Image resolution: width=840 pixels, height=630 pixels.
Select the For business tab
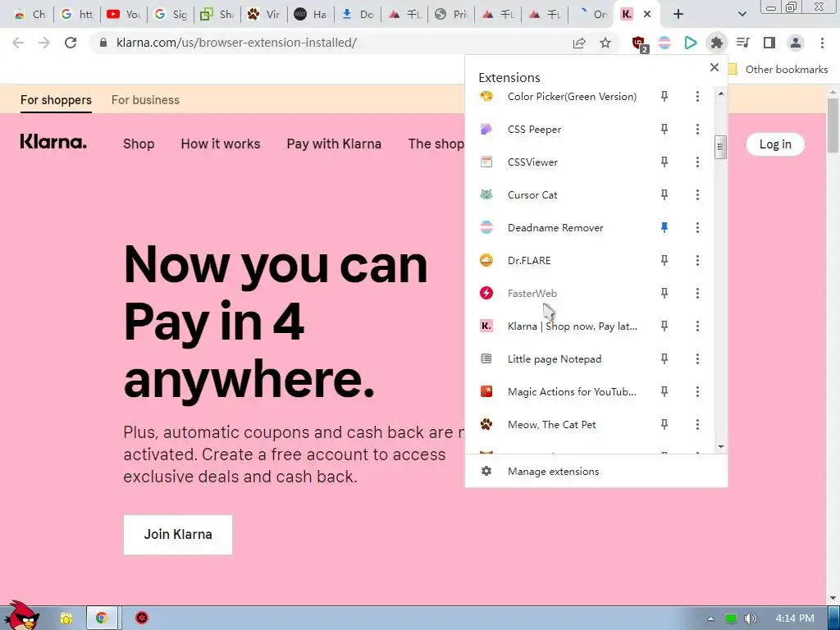click(x=145, y=99)
